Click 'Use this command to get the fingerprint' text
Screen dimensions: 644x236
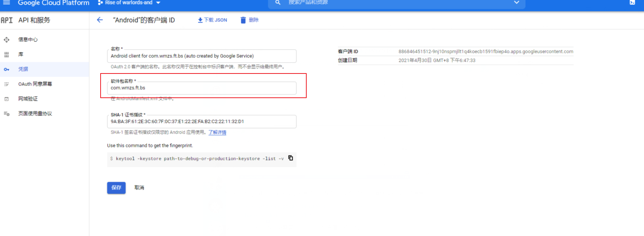point(150,145)
